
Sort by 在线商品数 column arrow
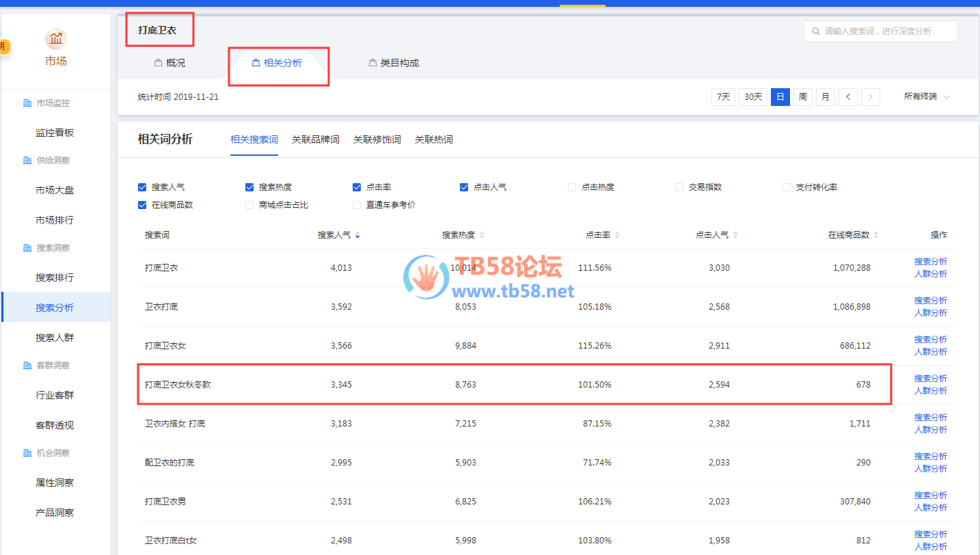[876, 235]
